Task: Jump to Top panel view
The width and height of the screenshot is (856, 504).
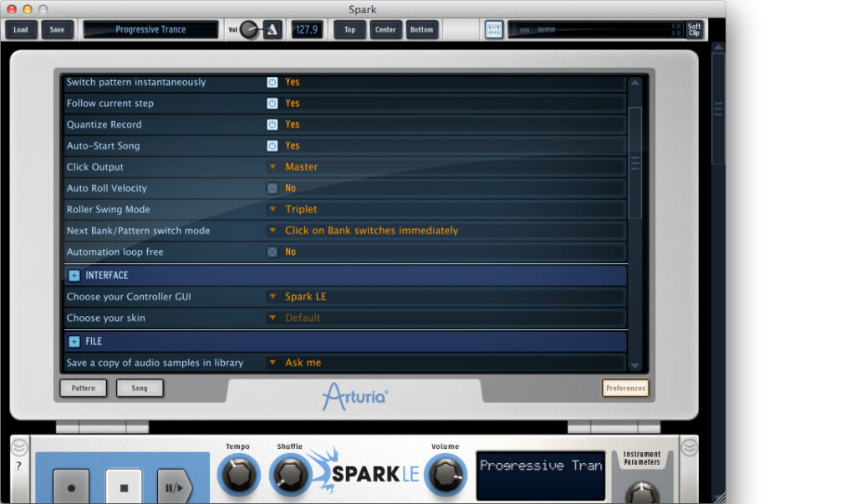Action: tap(349, 29)
